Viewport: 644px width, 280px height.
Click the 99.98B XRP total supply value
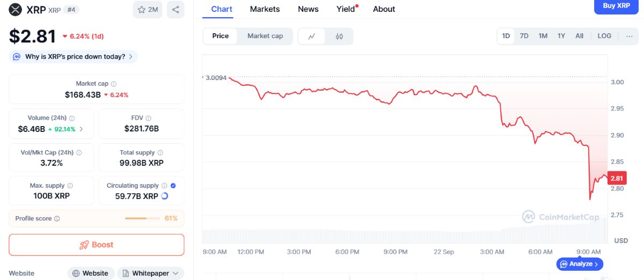(x=142, y=163)
